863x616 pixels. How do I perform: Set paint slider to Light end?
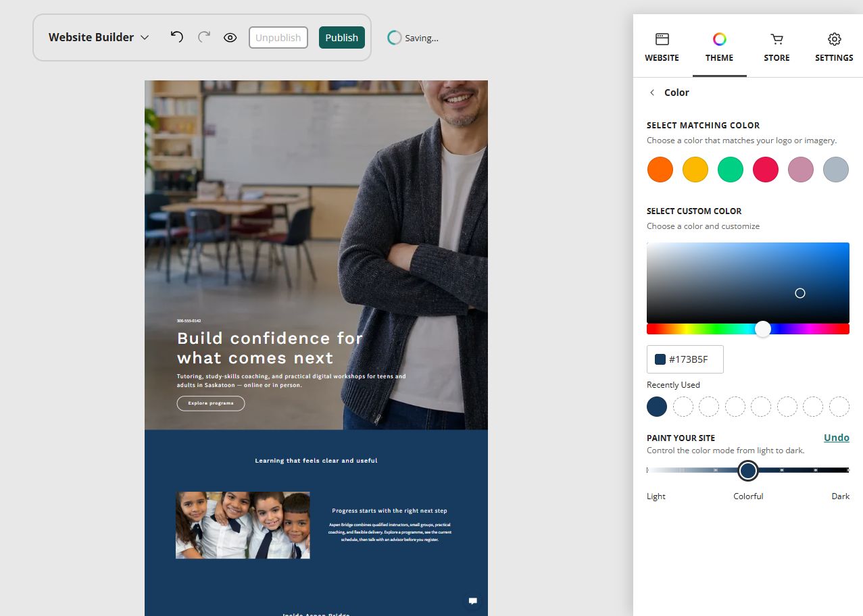point(648,470)
